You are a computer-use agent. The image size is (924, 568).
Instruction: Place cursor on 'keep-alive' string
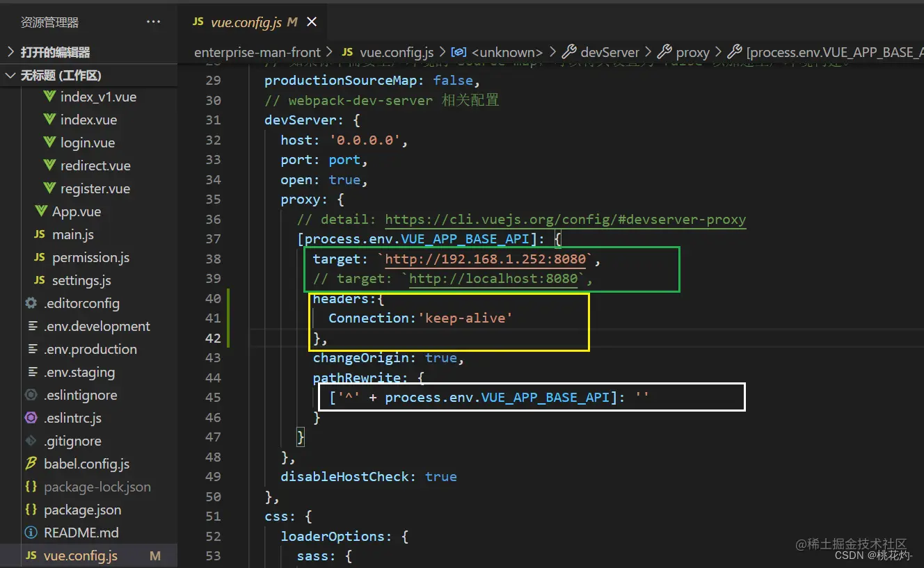[x=465, y=318]
